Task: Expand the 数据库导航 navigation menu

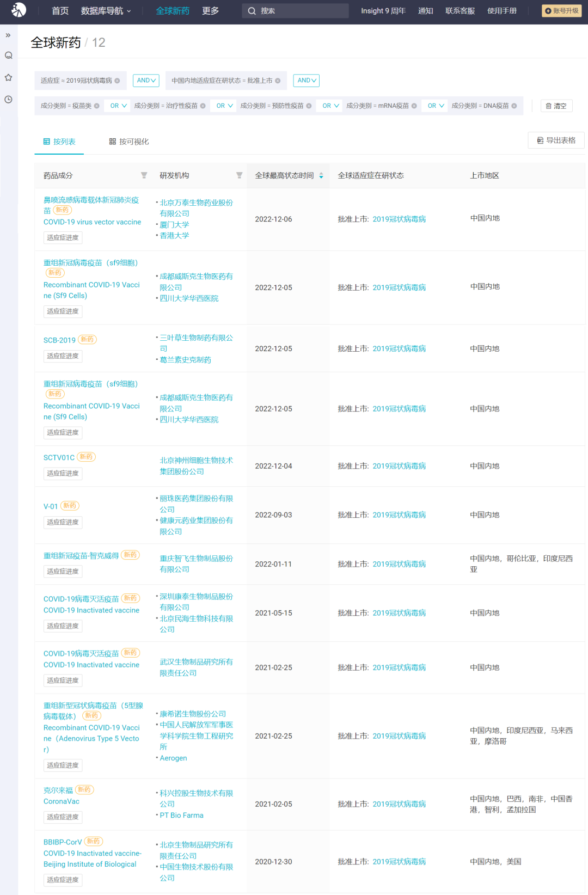Action: point(106,11)
